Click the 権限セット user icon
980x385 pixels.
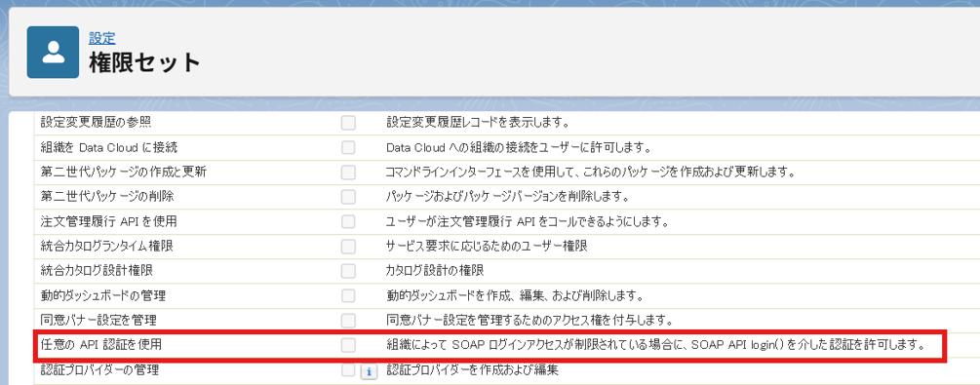tap(53, 52)
